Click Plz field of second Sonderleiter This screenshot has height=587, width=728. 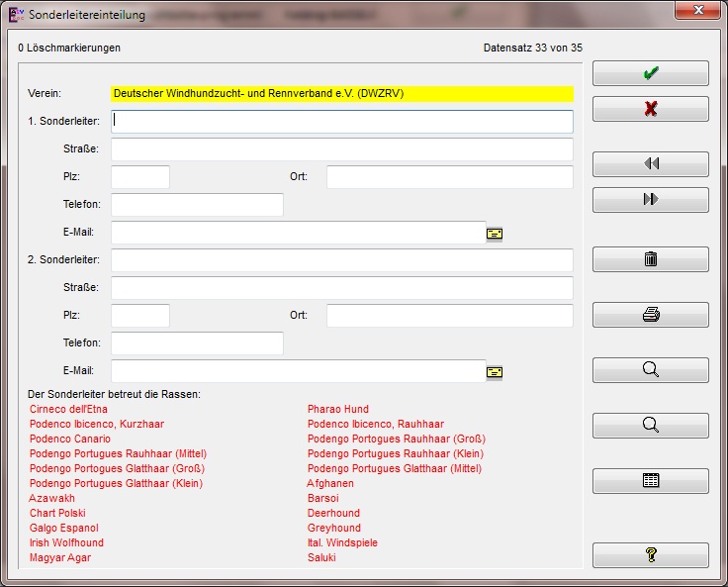tap(140, 316)
